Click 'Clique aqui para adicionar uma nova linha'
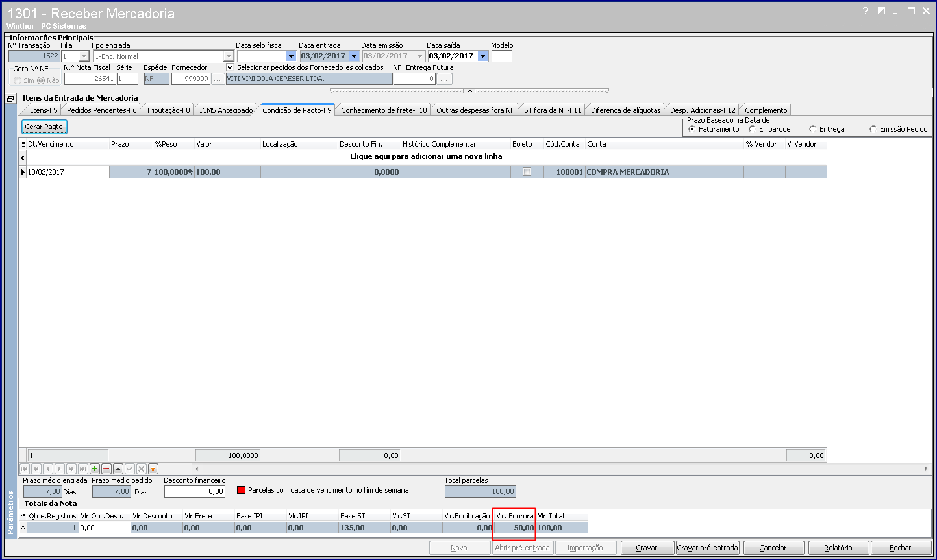The image size is (937, 560). (426, 156)
